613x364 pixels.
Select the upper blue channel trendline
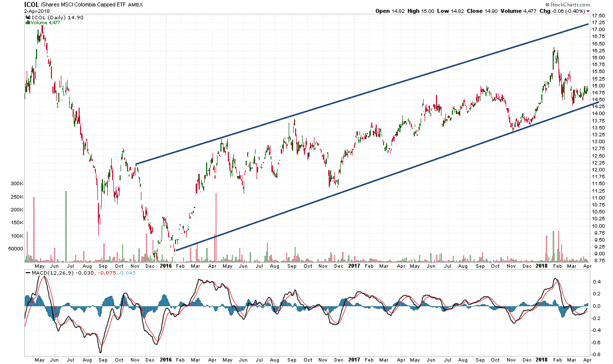tap(362, 94)
